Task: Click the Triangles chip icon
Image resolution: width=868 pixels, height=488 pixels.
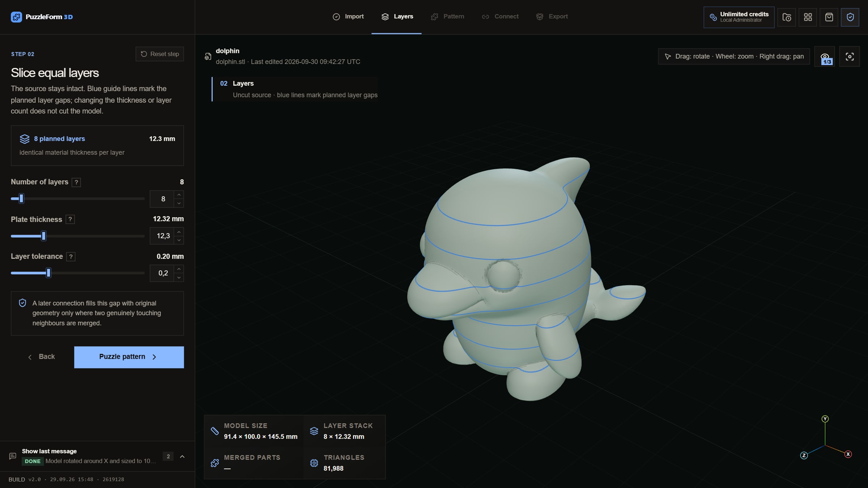Action: pos(314,463)
